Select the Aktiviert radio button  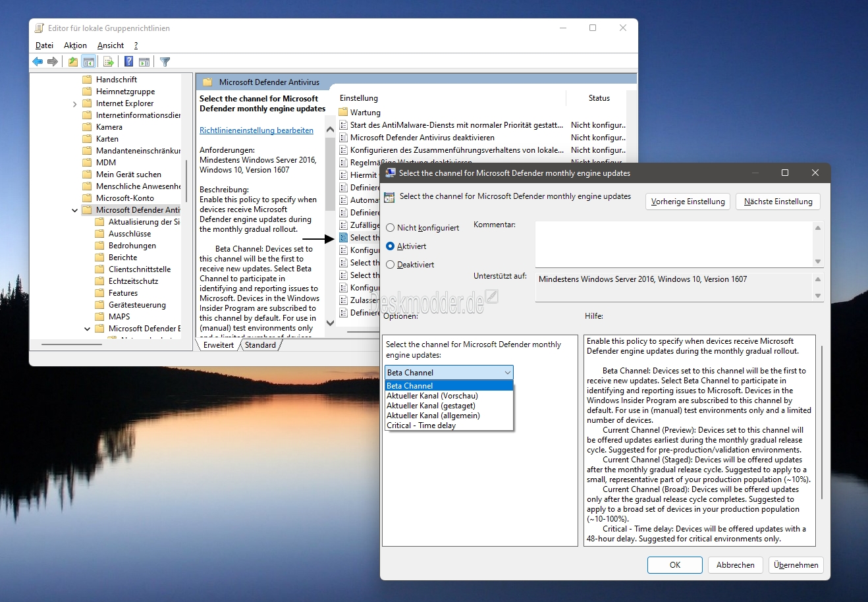pos(391,246)
